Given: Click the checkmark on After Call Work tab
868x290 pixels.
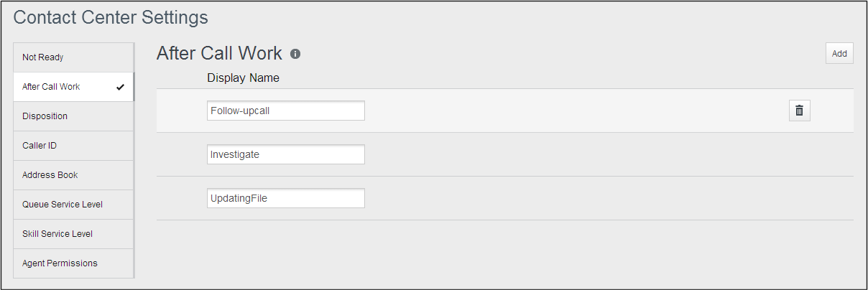Looking at the screenshot, I should pos(120,88).
